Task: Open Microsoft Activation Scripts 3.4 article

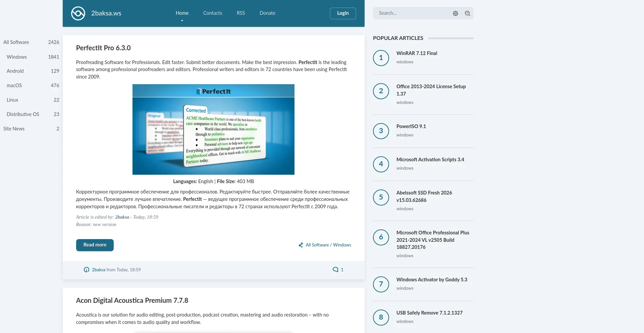Action: 430,160
